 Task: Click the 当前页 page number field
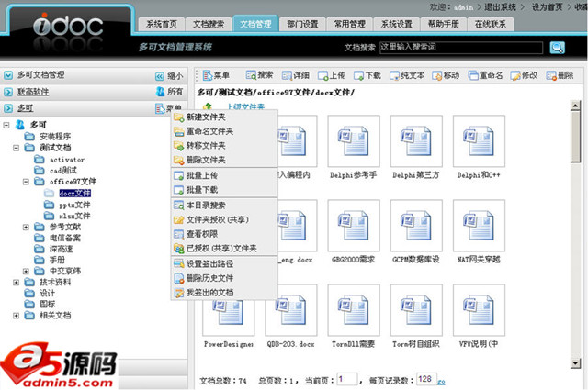347,379
